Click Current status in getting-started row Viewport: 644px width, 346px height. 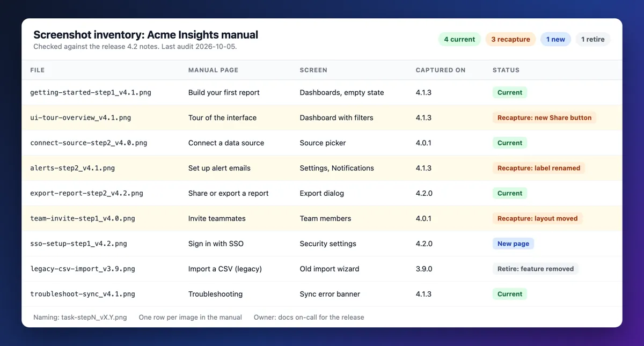tap(510, 92)
